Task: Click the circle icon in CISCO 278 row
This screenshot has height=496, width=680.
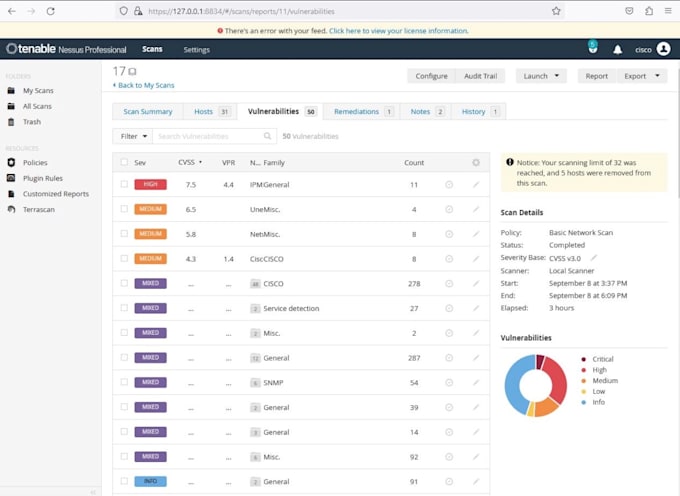Action: pos(449,284)
